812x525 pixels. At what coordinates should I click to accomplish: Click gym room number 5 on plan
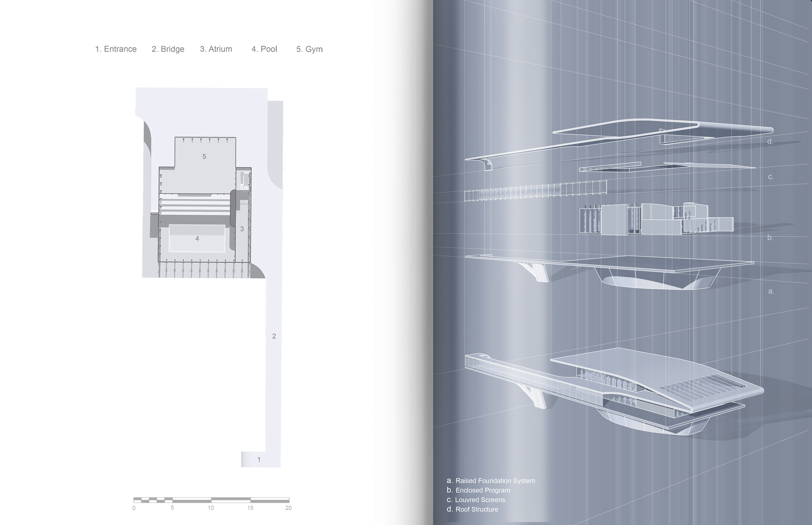(x=204, y=157)
